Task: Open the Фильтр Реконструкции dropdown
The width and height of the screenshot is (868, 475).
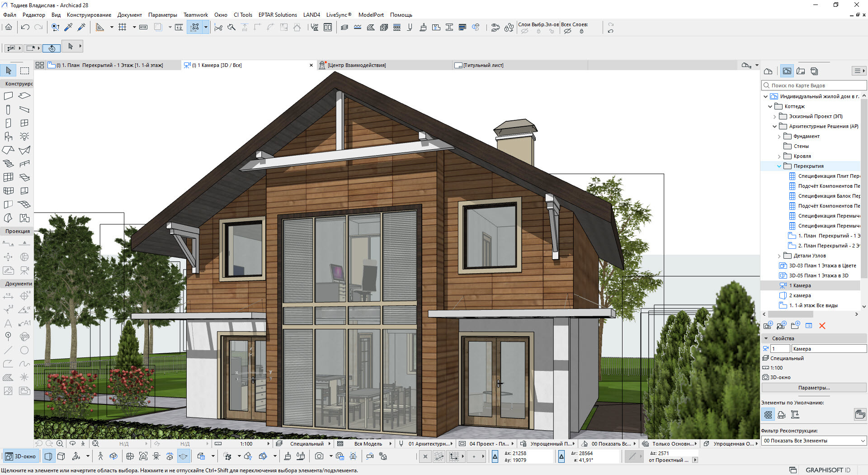Action: click(x=814, y=441)
